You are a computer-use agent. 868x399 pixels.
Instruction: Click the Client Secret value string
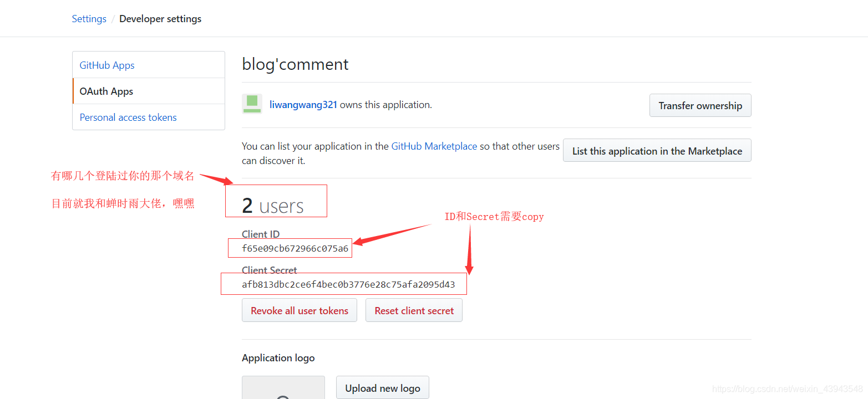[348, 285]
